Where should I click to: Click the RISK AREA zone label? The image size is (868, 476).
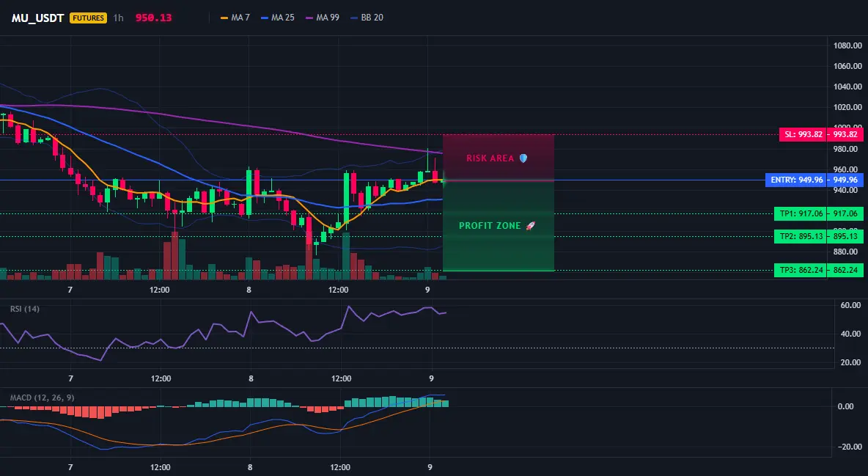pyautogui.click(x=490, y=158)
